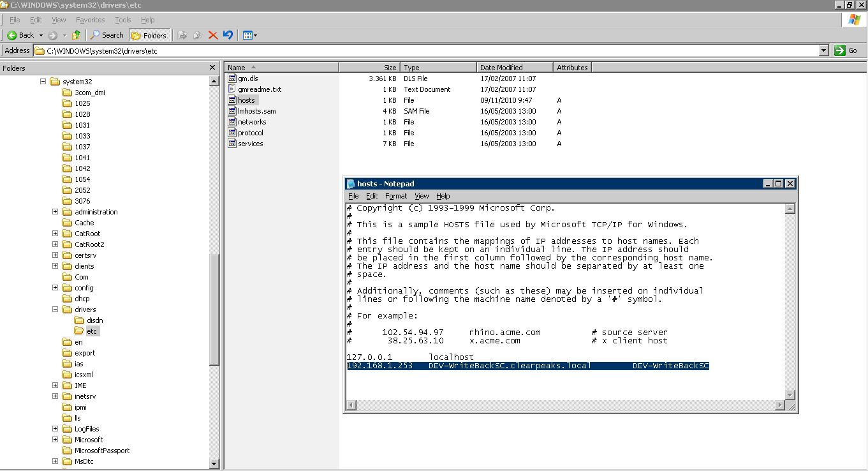This screenshot has width=868, height=471.
Task: Expand the CatRoot2 folder node
Action: coord(55,244)
